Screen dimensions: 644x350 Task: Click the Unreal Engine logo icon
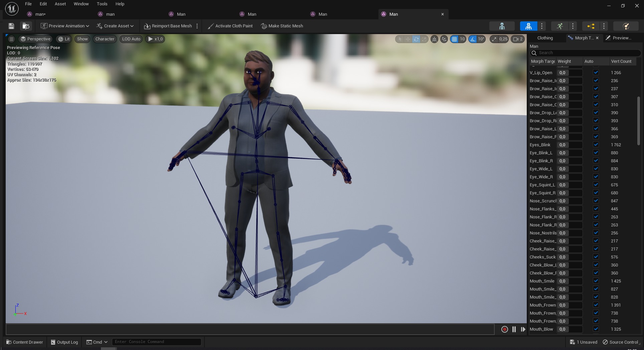12,9
